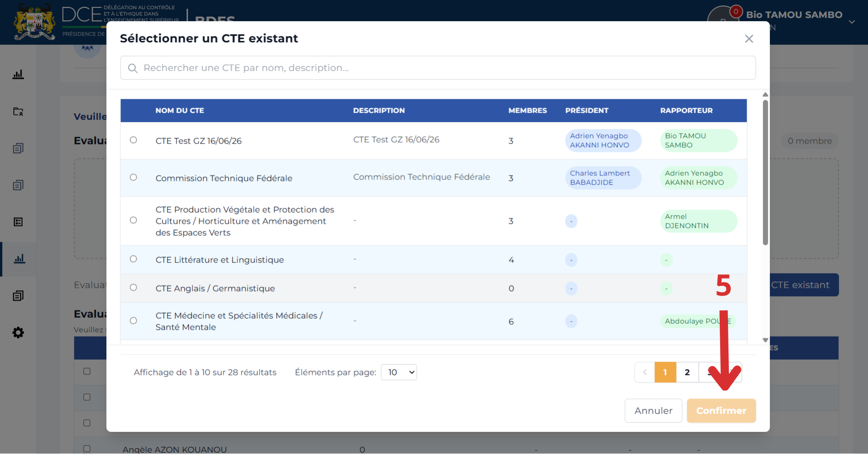
Task: Click CTE Littérature et Linguistique name
Action: click(x=220, y=260)
